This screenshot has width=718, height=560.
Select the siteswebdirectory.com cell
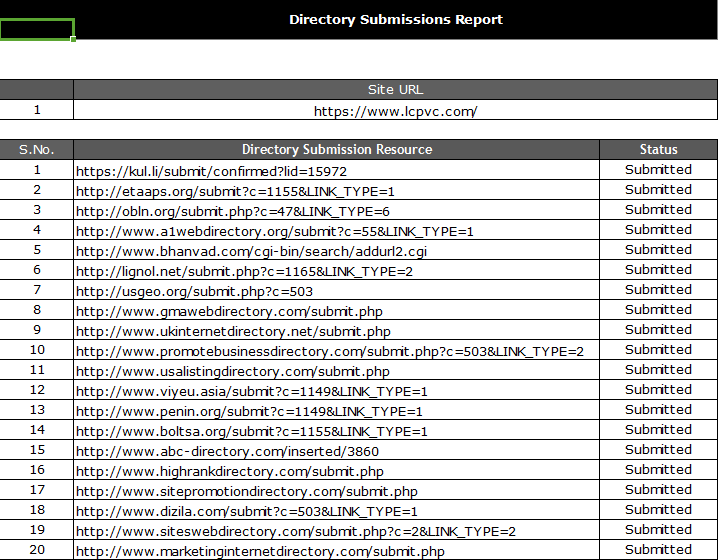pyautogui.click(x=337, y=531)
